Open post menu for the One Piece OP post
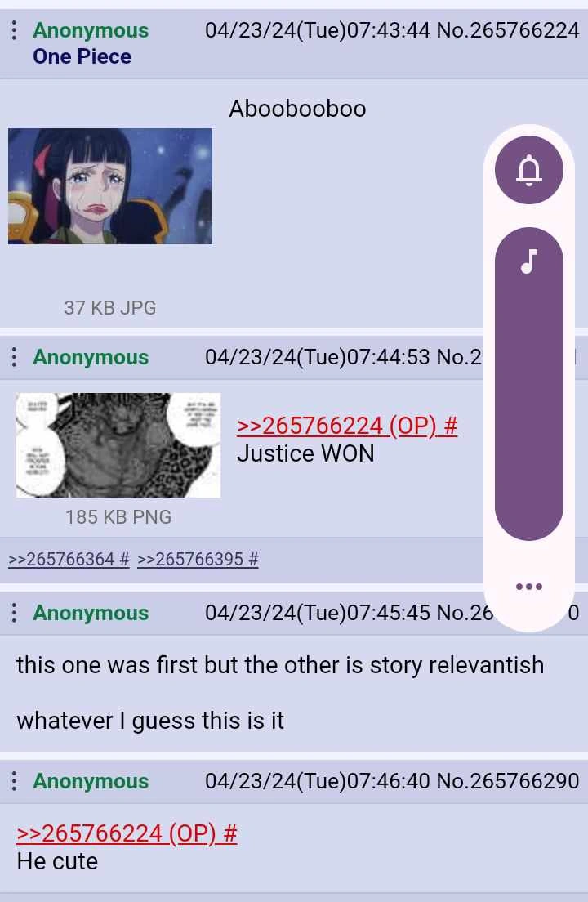The image size is (588, 902). (x=15, y=30)
